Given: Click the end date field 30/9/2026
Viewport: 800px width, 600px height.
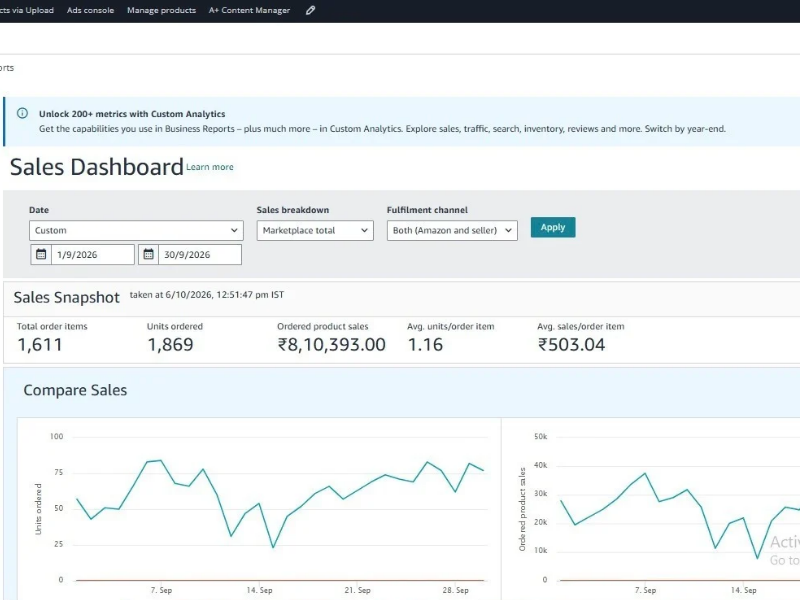Looking at the screenshot, I should point(200,254).
